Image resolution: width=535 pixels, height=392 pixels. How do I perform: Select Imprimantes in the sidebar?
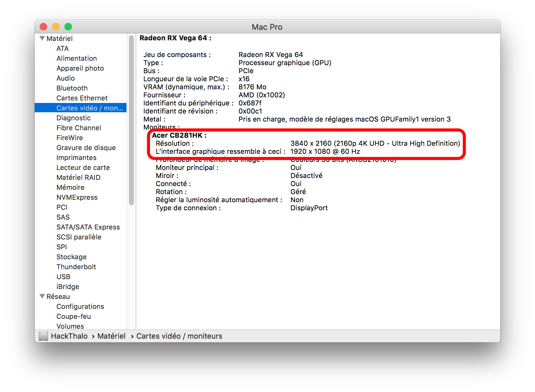click(76, 158)
